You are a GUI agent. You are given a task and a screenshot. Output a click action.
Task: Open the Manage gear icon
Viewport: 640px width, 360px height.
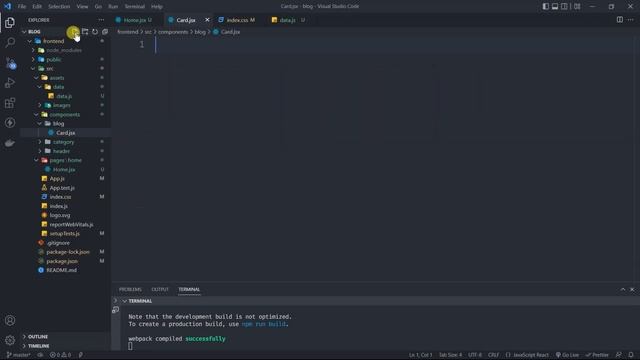coord(10,340)
